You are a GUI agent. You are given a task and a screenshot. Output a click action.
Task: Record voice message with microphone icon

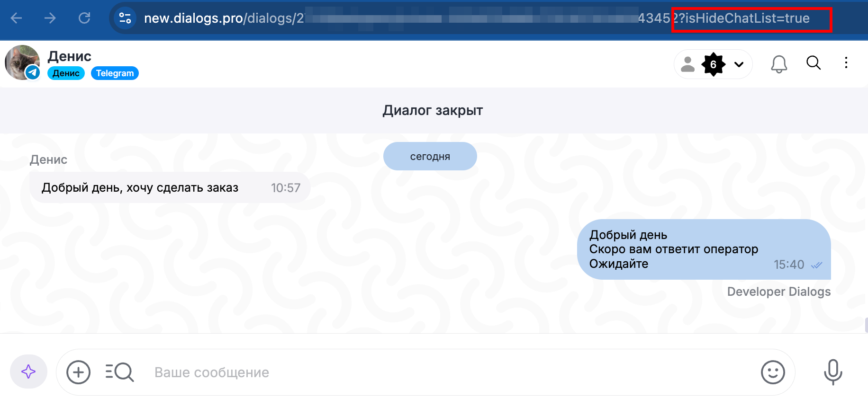tap(833, 372)
